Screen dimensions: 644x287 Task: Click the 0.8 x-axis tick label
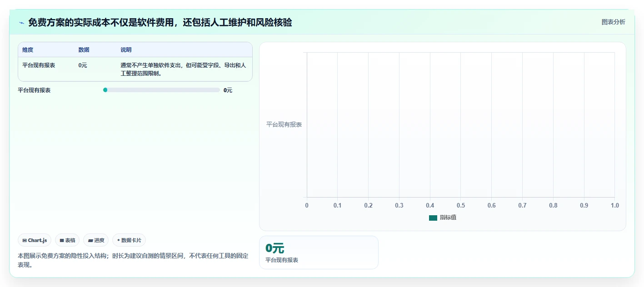click(553, 206)
